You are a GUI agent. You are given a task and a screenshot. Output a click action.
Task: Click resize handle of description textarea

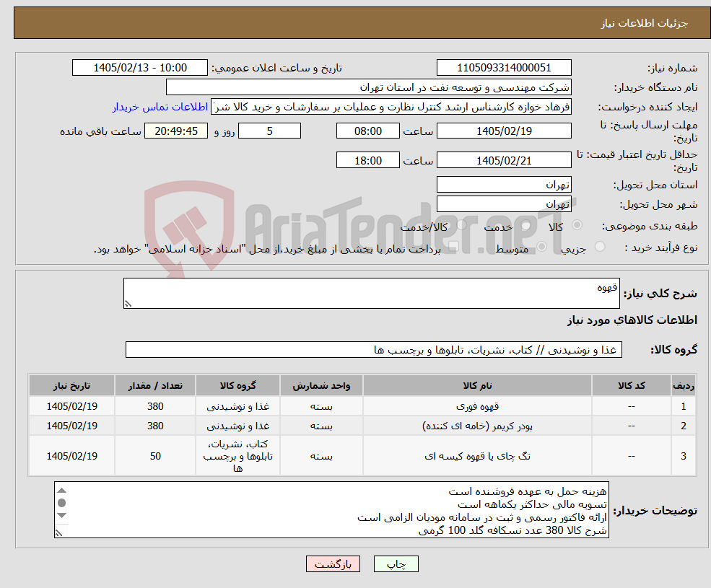tap(128, 304)
